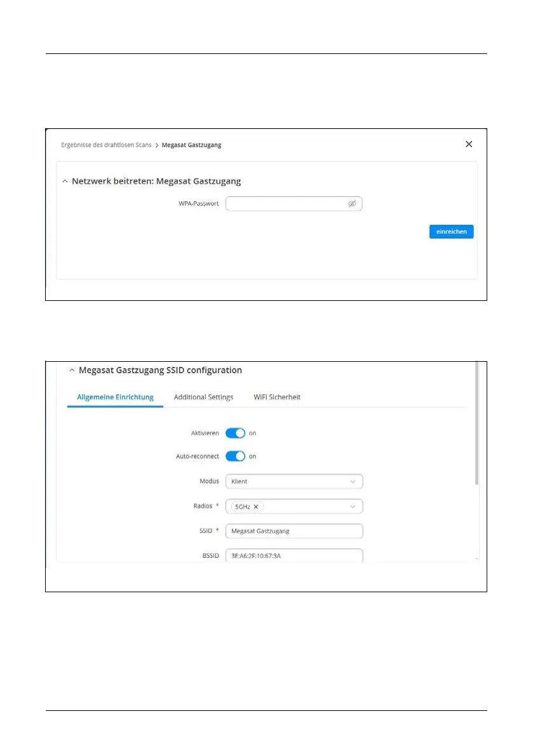Show WPA password with eye icon

352,204
